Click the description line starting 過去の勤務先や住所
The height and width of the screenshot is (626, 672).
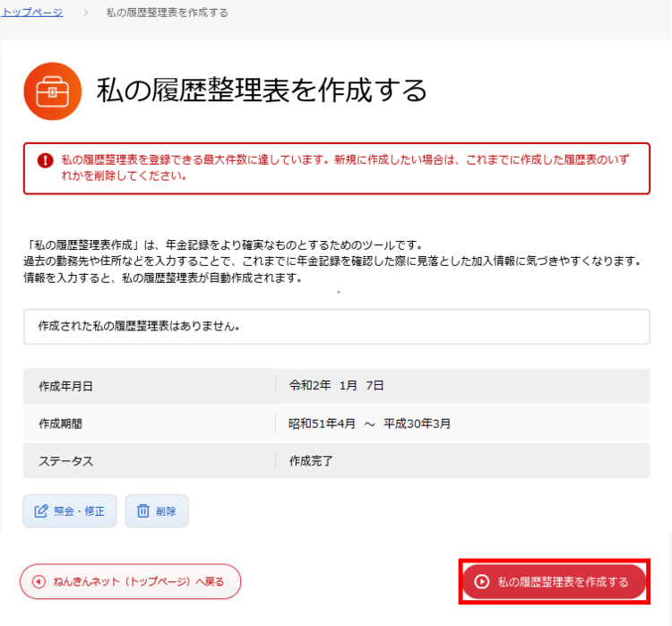point(332,261)
